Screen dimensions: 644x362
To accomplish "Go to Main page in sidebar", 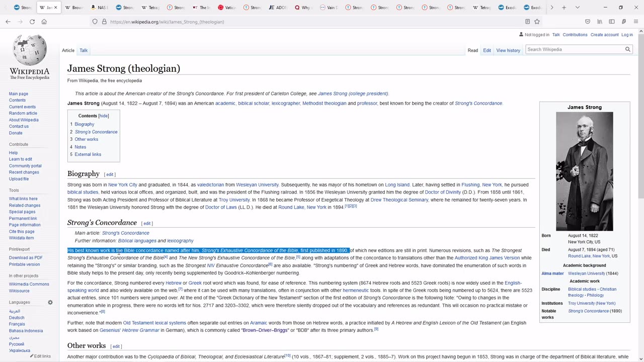I will click(x=19, y=94).
